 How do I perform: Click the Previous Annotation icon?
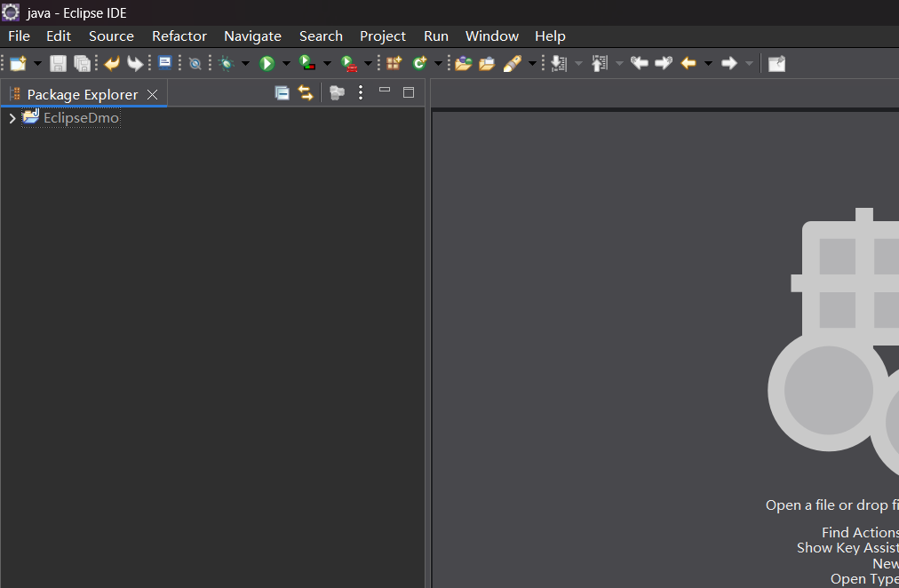pos(599,63)
